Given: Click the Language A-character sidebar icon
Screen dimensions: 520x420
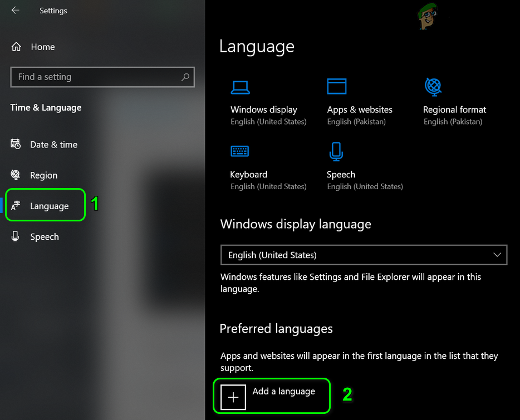Looking at the screenshot, I should click(16, 205).
